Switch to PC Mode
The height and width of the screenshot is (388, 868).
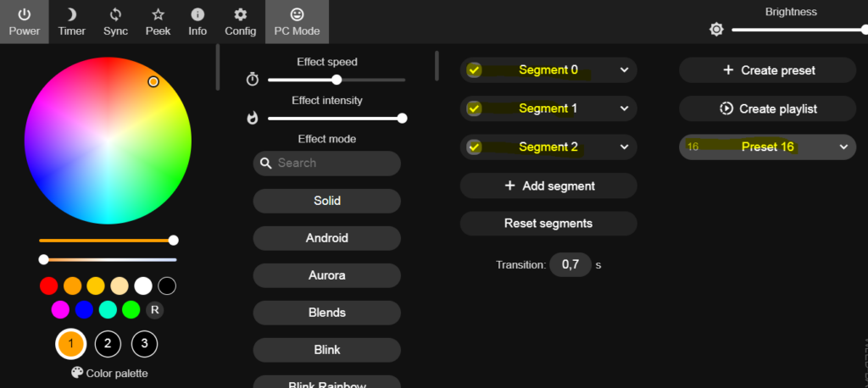pos(298,22)
